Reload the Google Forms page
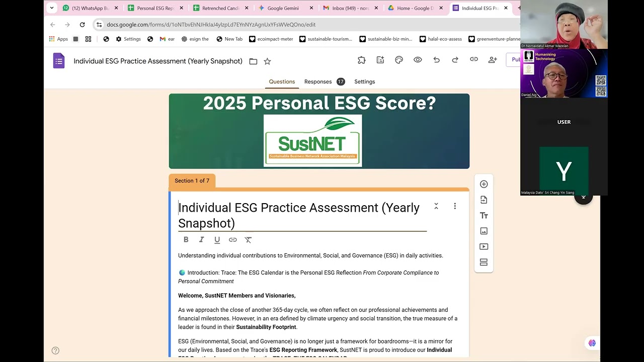Screen dimensions: 644x362 point(82,25)
